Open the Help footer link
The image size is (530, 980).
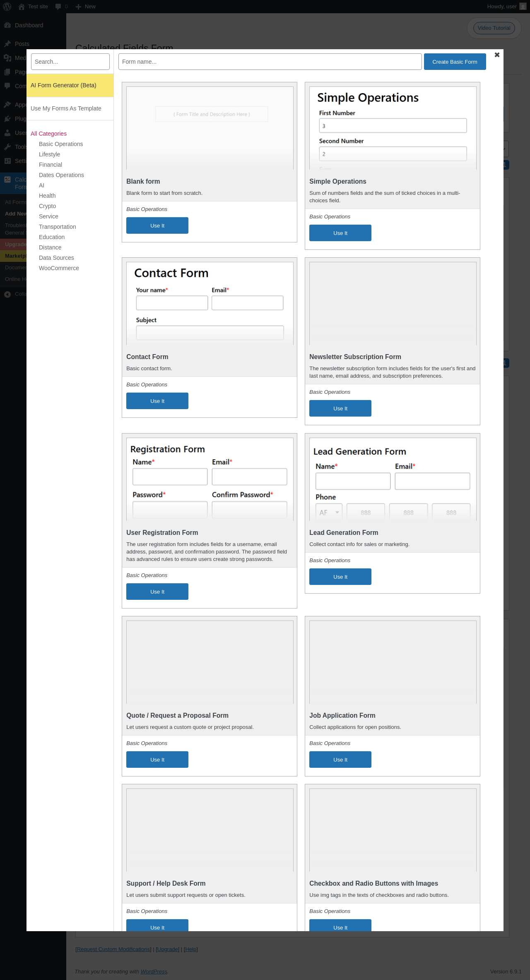coord(191,949)
